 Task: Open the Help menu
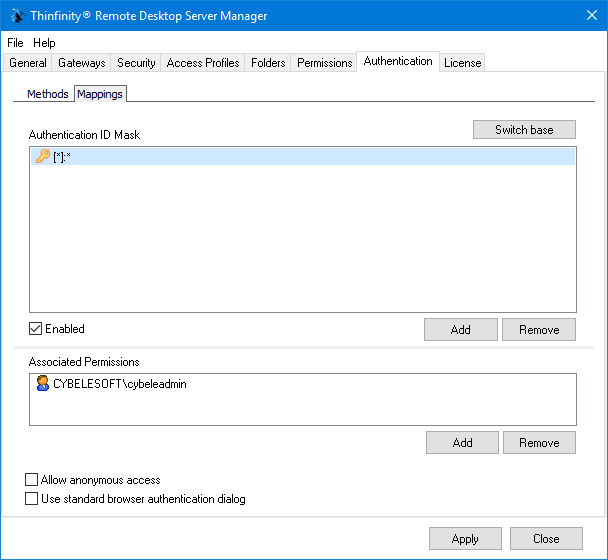click(44, 43)
